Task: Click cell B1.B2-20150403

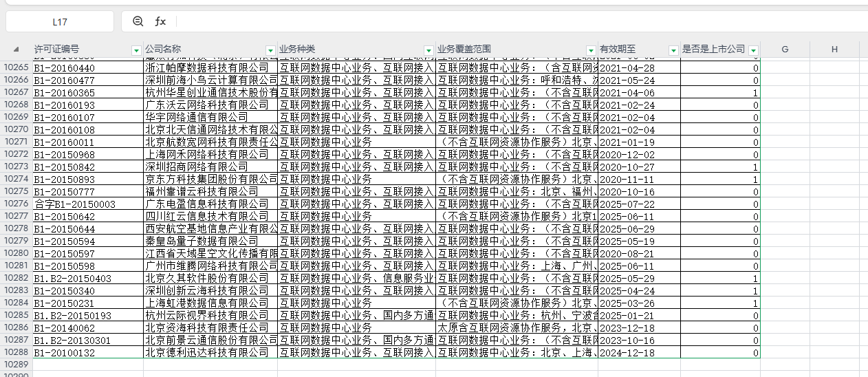Action: click(x=88, y=279)
